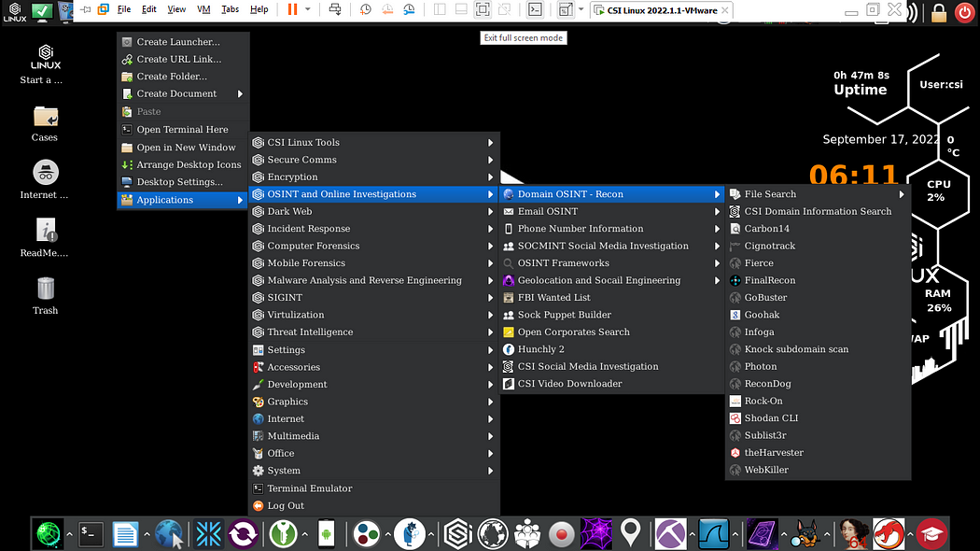Open the VMware File menu
Screen dimensions: 980x551
pos(124,9)
